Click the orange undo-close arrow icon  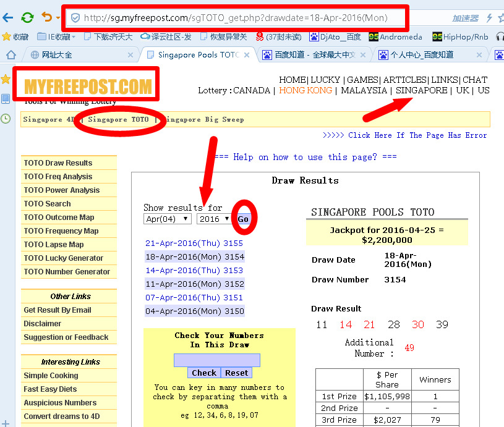pyautogui.click(x=47, y=17)
